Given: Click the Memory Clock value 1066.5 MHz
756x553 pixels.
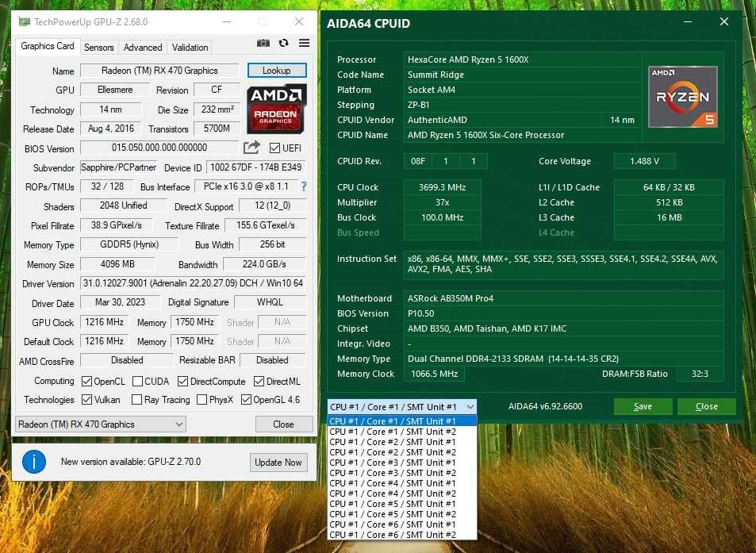Looking at the screenshot, I should click(x=434, y=374).
